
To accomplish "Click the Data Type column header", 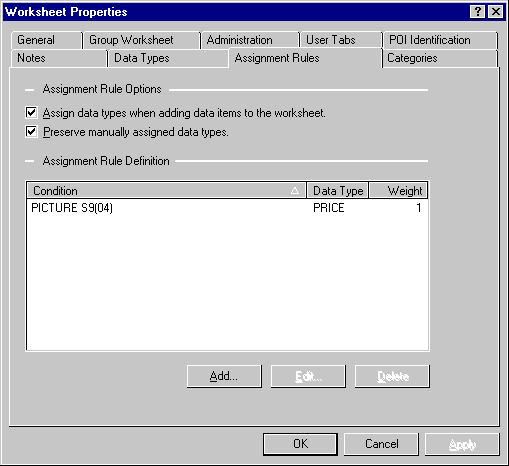I will (337, 191).
